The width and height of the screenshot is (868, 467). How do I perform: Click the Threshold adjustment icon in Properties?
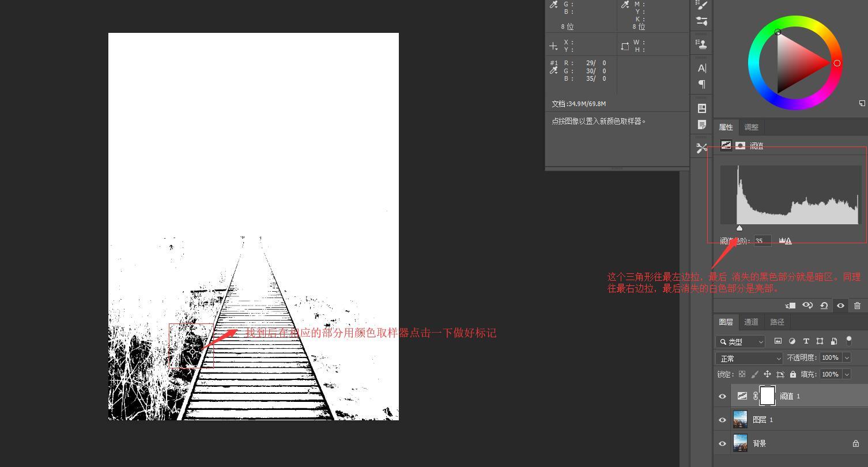[726, 146]
